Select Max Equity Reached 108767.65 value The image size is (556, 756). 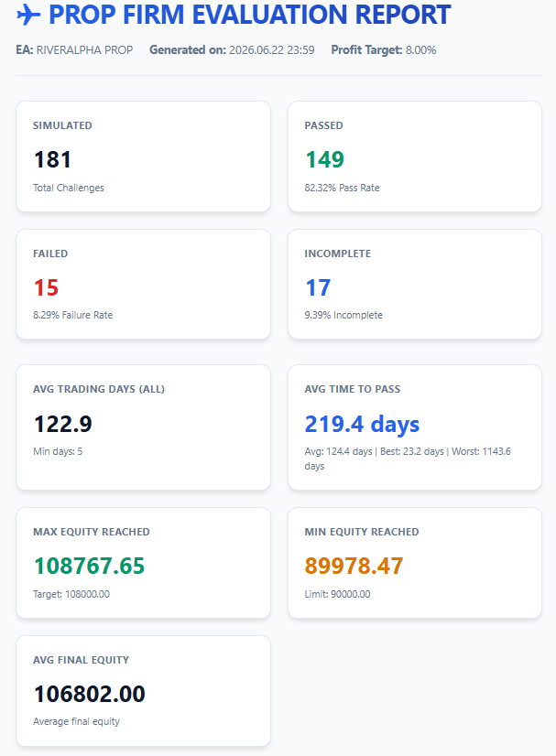tap(89, 566)
